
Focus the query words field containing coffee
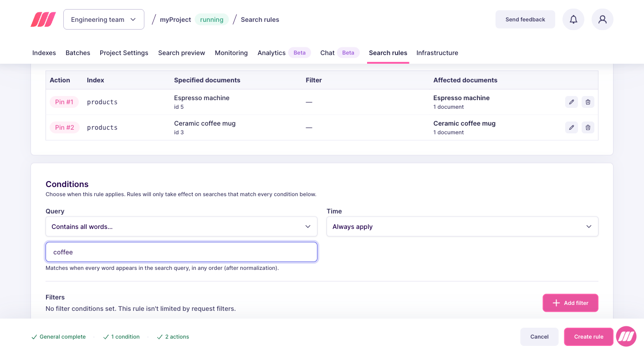[x=181, y=252]
